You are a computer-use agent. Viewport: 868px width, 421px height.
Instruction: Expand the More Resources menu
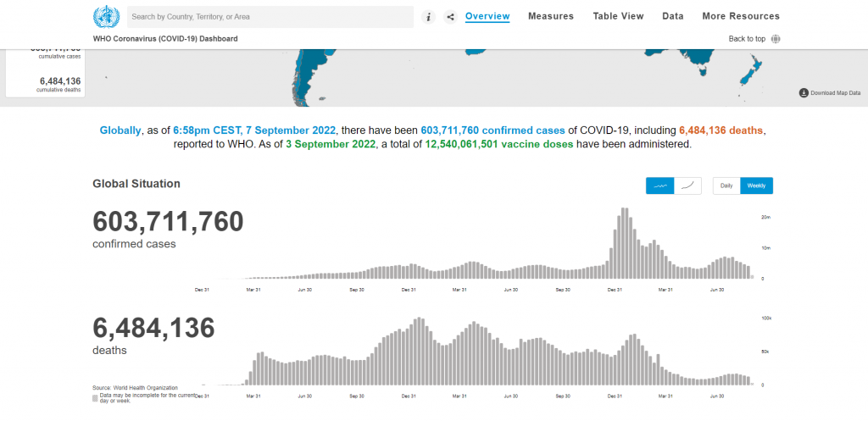[x=741, y=16]
